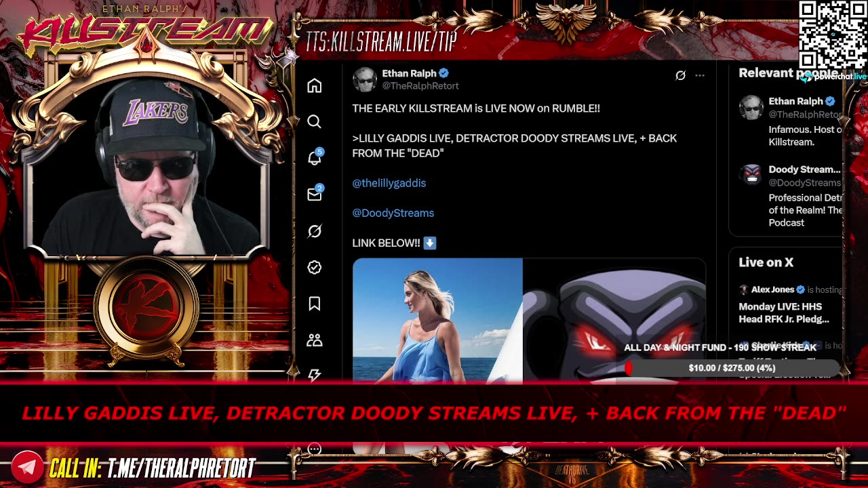Click Ethan Ralph's avatar on the post
Viewport: 868px width, 488px height.
(364, 79)
